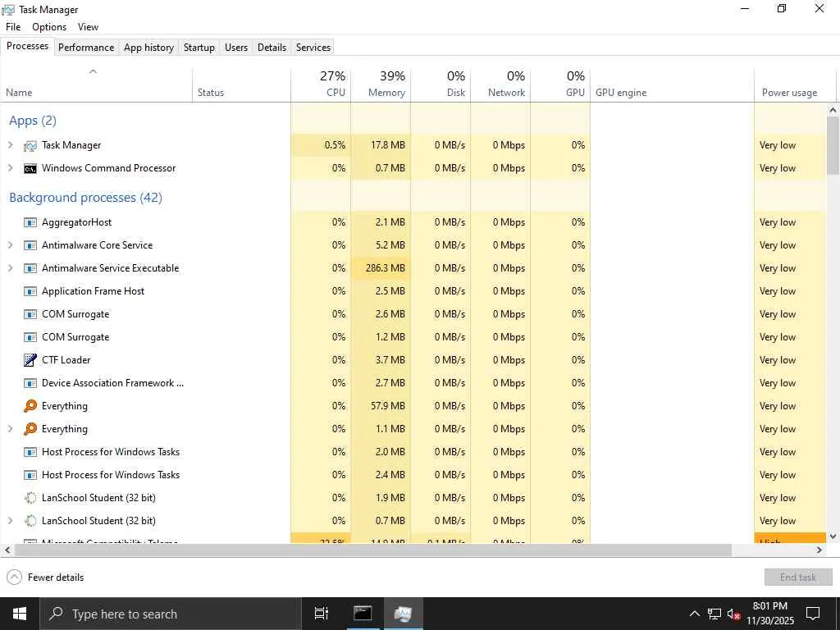The image size is (840, 630).
Task: Switch to the Performance tab
Action: click(86, 47)
